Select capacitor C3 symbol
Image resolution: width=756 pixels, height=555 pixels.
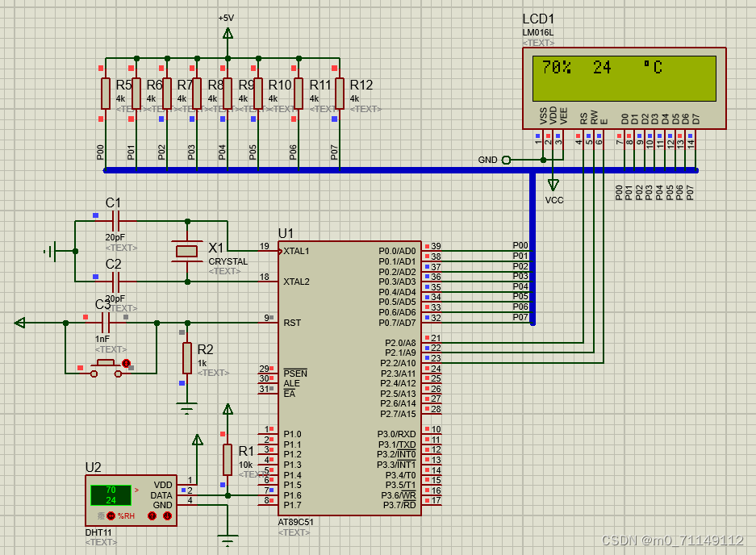coord(106,323)
